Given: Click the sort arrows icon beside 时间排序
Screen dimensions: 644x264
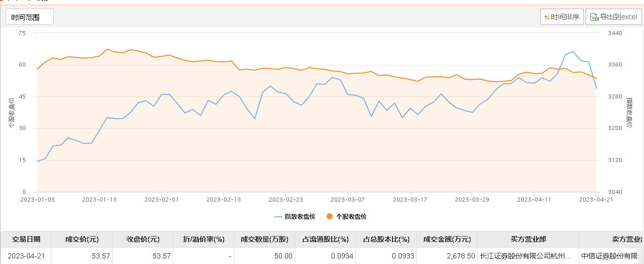Looking at the screenshot, I should click(547, 17).
